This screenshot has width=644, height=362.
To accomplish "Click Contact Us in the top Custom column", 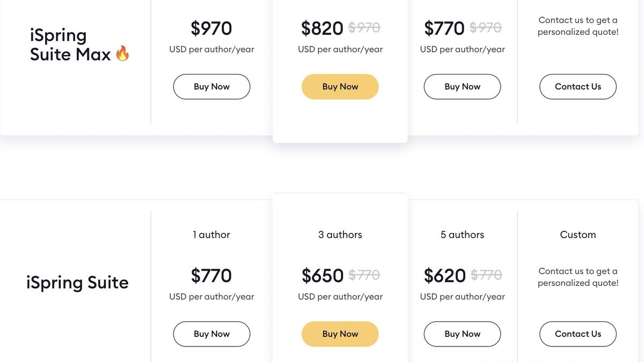I will click(x=577, y=86).
